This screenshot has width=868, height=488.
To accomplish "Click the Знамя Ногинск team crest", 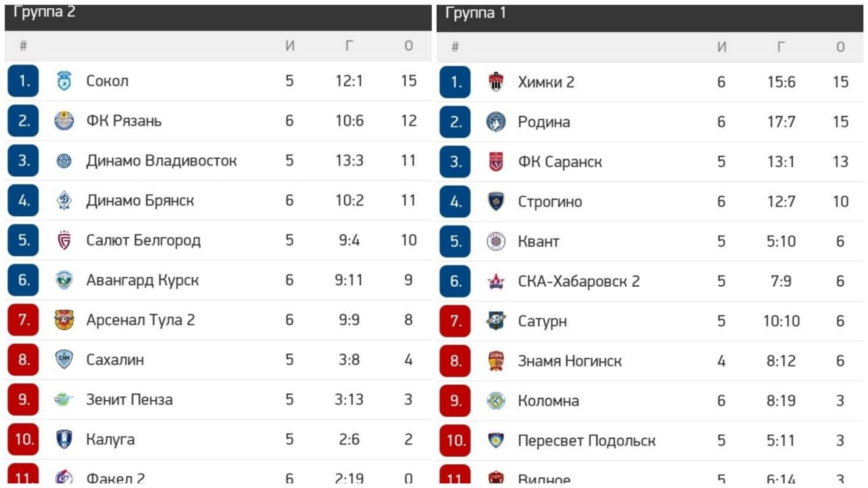I will pyautogui.click(x=496, y=361).
